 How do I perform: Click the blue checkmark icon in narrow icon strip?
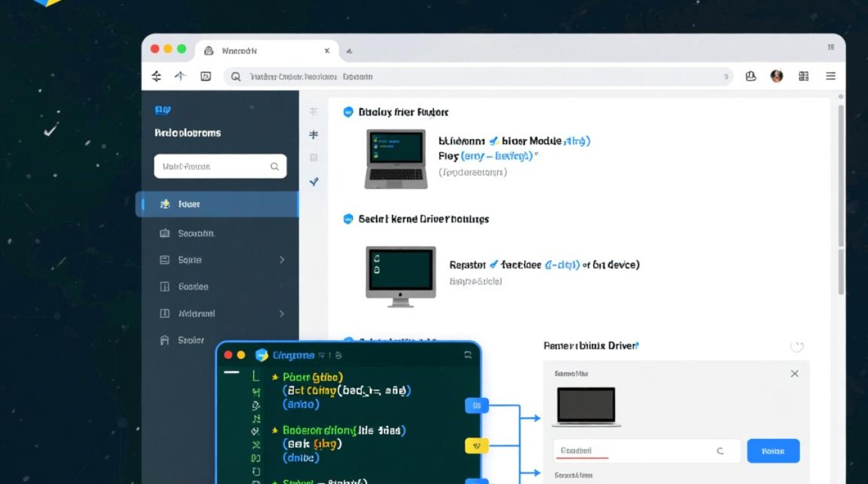[x=314, y=182]
